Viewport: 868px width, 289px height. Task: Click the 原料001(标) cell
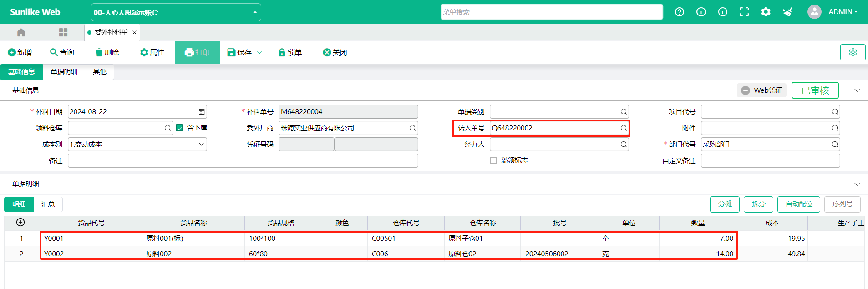[193, 239]
